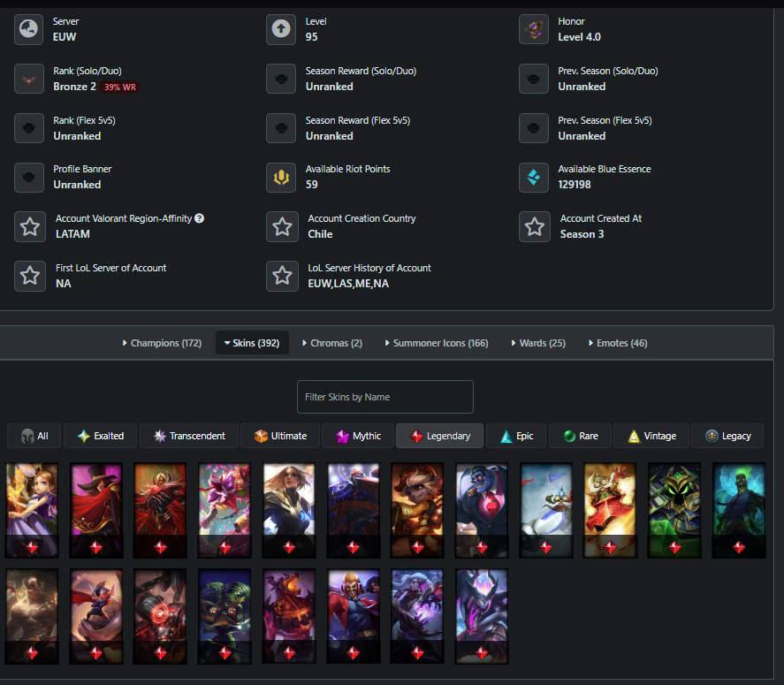Open the orange goggles gunner skin thumbnail
Image resolution: width=784 pixels, height=685 pixels.
[x=417, y=510]
